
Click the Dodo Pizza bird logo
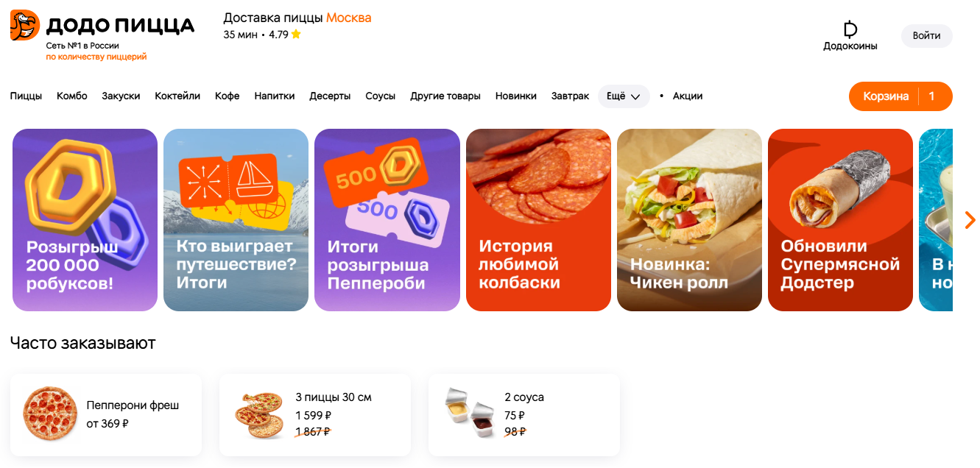(24, 26)
